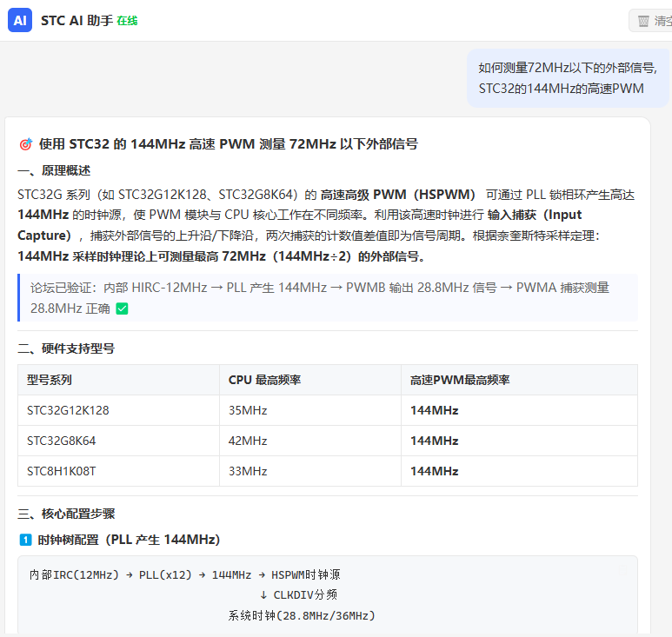Click the faint copy icon on code block
Screen dimensions: 672x637
pyautogui.click(x=622, y=570)
